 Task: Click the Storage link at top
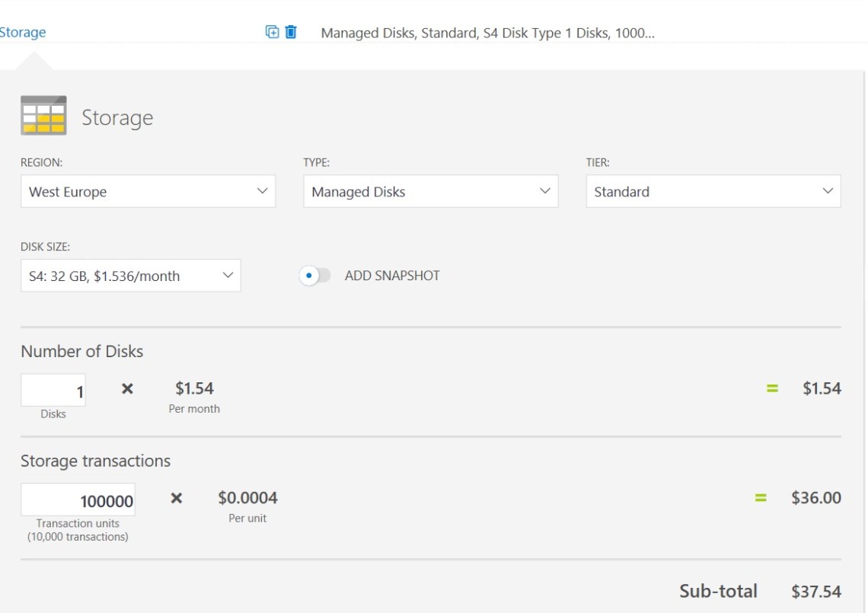[x=23, y=32]
